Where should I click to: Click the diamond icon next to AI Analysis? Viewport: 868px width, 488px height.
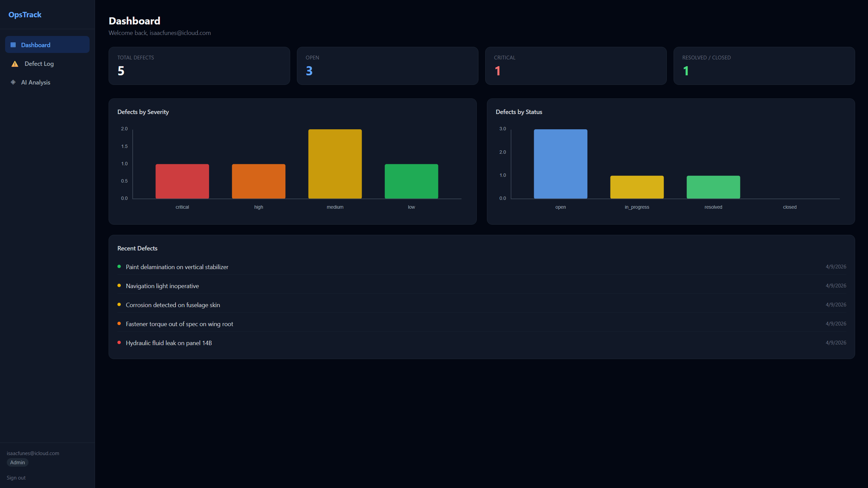tap(13, 82)
